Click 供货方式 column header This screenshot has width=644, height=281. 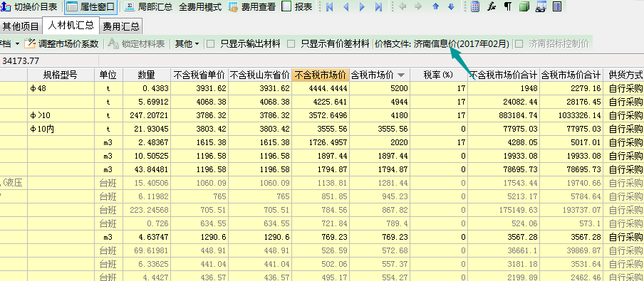624,75
